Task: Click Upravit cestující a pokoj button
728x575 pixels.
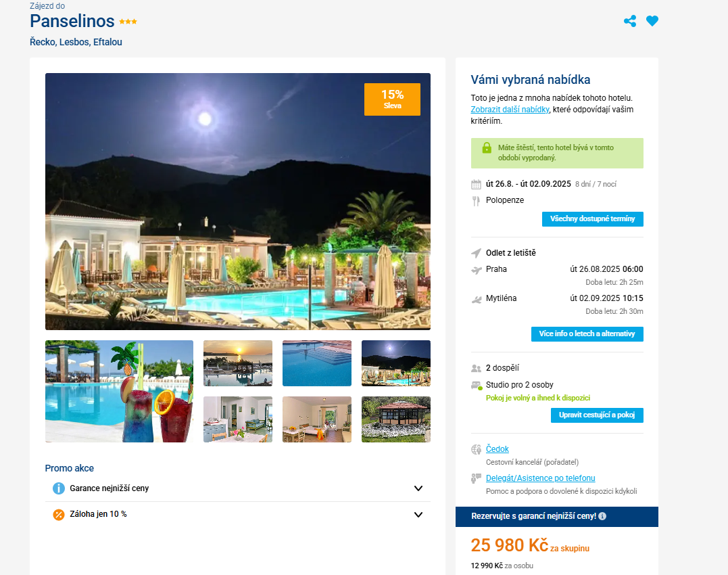Action: pyautogui.click(x=597, y=415)
